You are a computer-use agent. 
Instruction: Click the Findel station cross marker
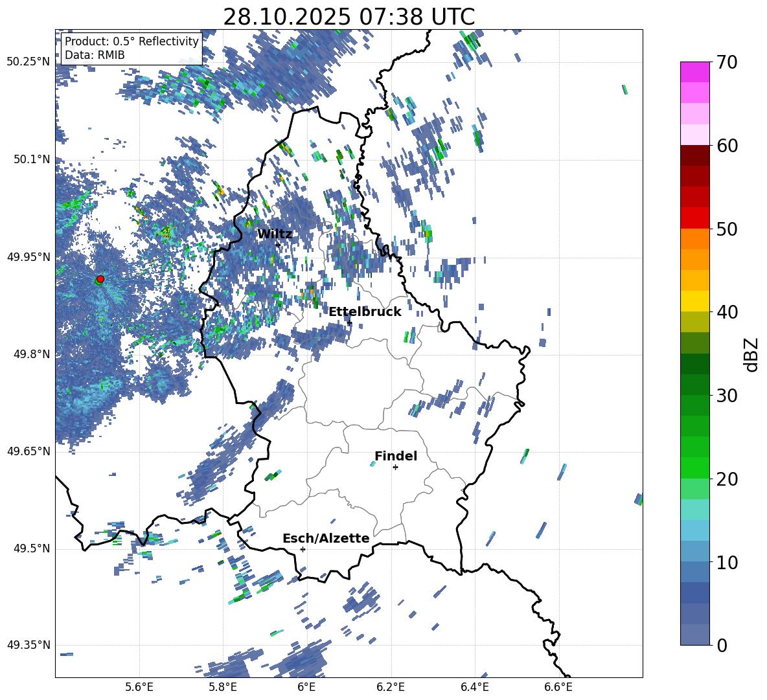[x=395, y=468]
